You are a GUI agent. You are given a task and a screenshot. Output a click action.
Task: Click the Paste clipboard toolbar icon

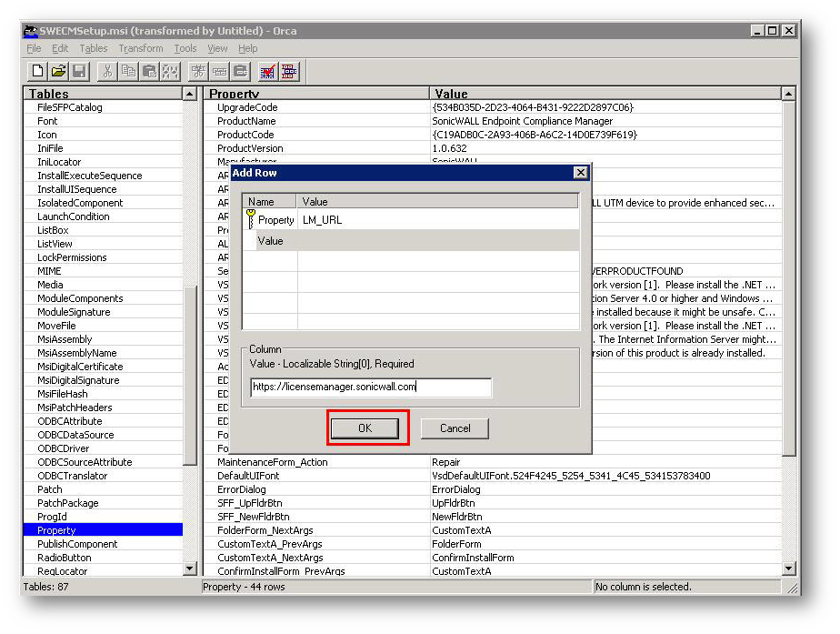coord(149,71)
